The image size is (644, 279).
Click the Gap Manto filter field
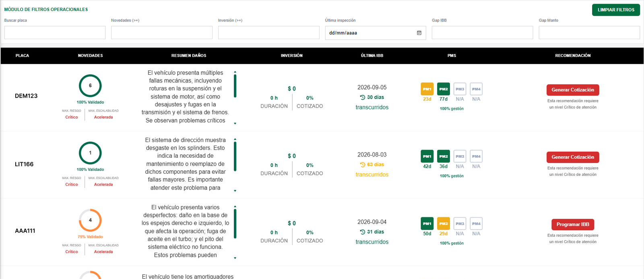click(x=589, y=33)
